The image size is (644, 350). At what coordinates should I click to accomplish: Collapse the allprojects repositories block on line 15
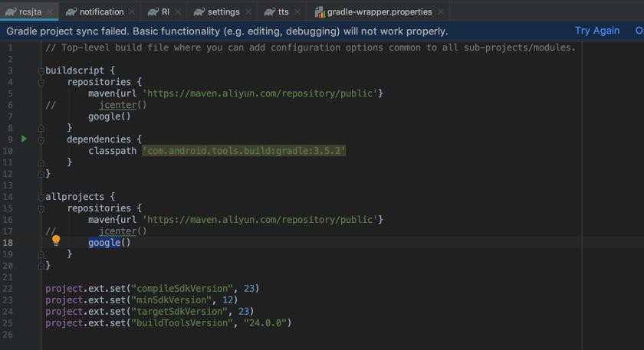41,209
